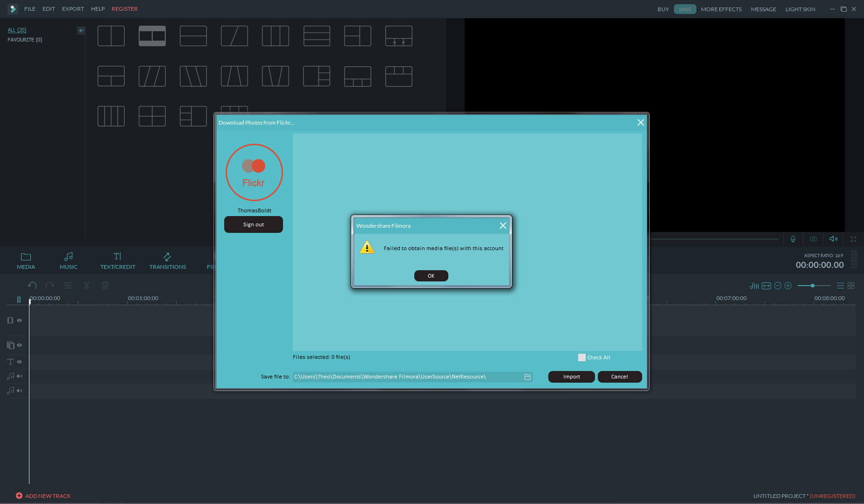Click the main video track film icon

[x=10, y=320]
